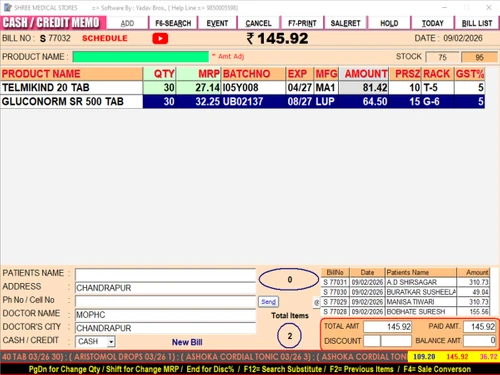
Task: Click batch number I05Y008
Action: [x=253, y=88]
